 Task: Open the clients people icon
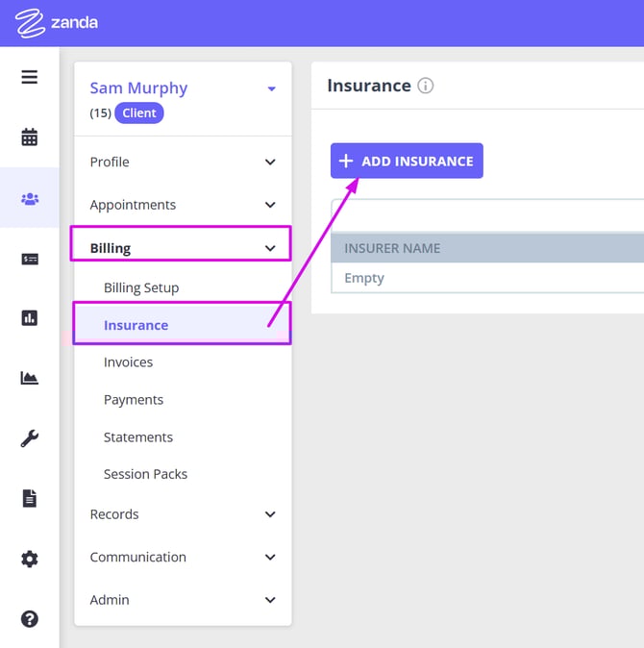(x=30, y=199)
